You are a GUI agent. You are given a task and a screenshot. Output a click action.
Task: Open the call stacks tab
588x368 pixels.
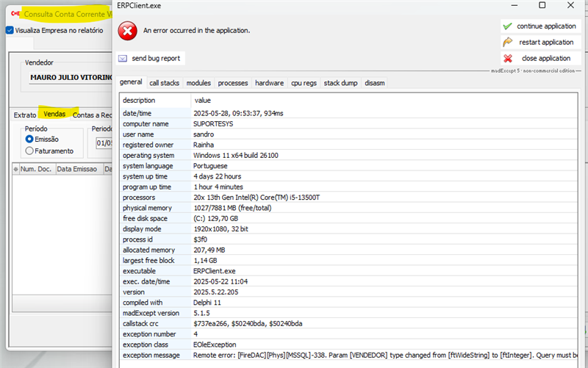[164, 83]
